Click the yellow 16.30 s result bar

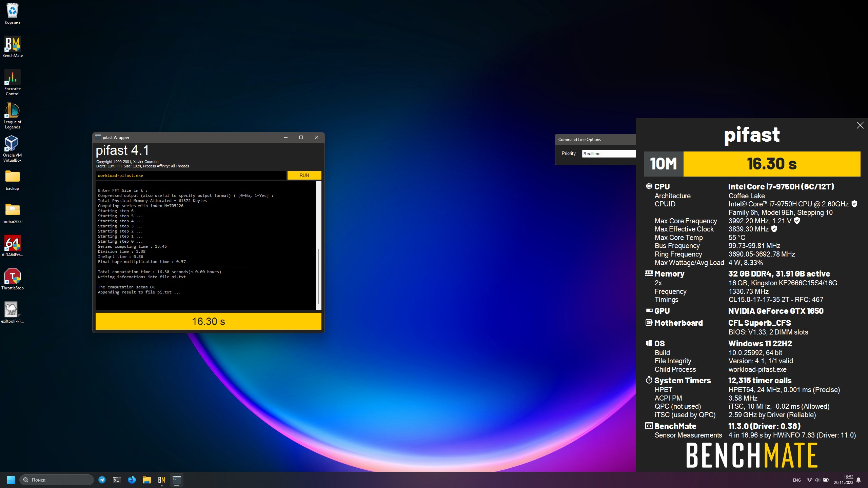[208, 321]
